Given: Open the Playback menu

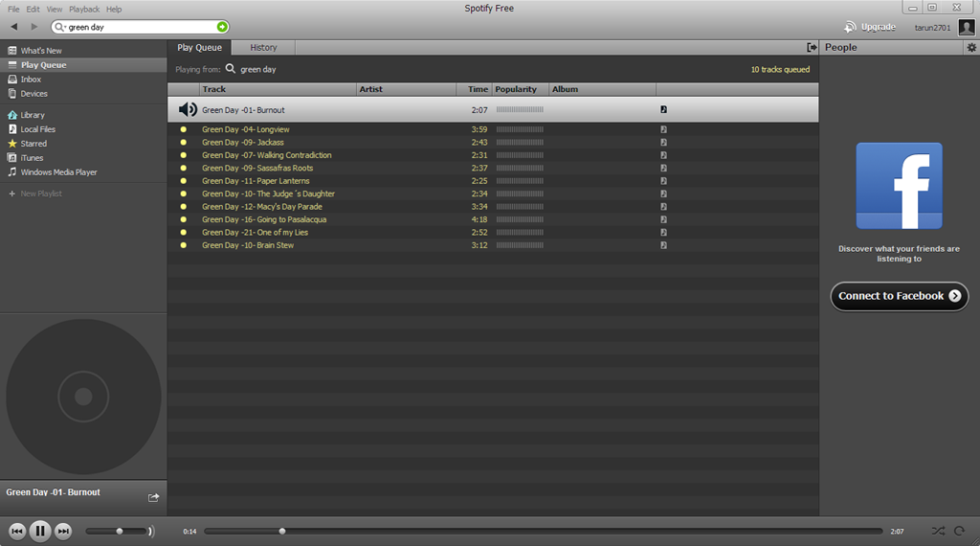Looking at the screenshot, I should [x=84, y=10].
